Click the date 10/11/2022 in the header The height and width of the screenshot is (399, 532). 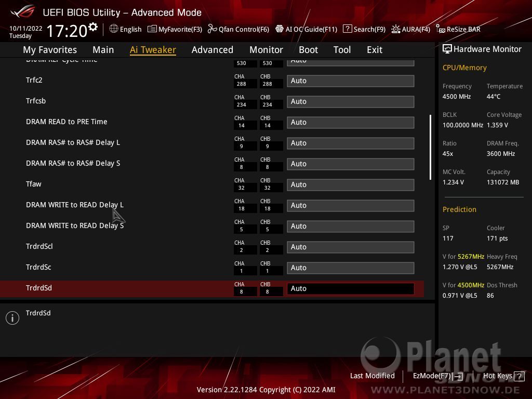click(x=26, y=29)
